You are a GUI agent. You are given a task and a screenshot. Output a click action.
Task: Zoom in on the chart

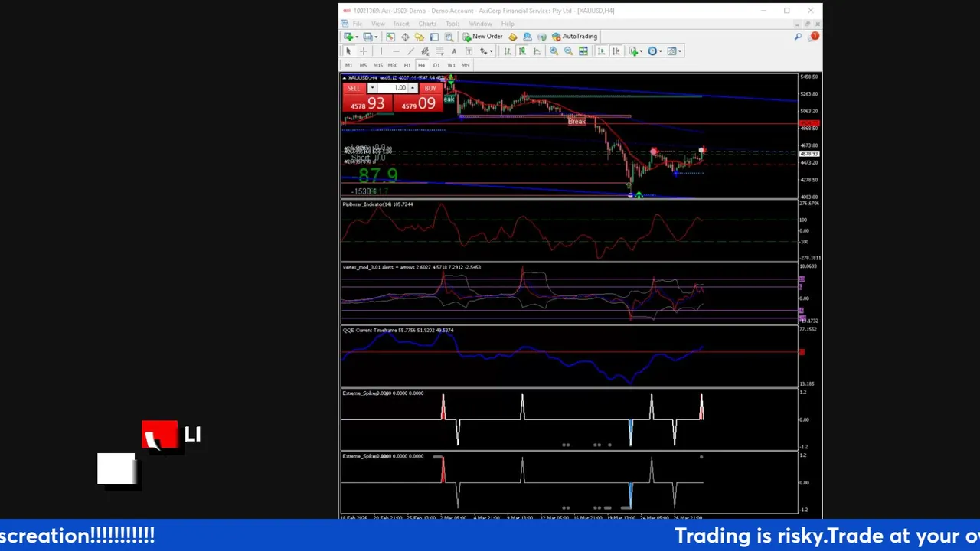point(554,51)
